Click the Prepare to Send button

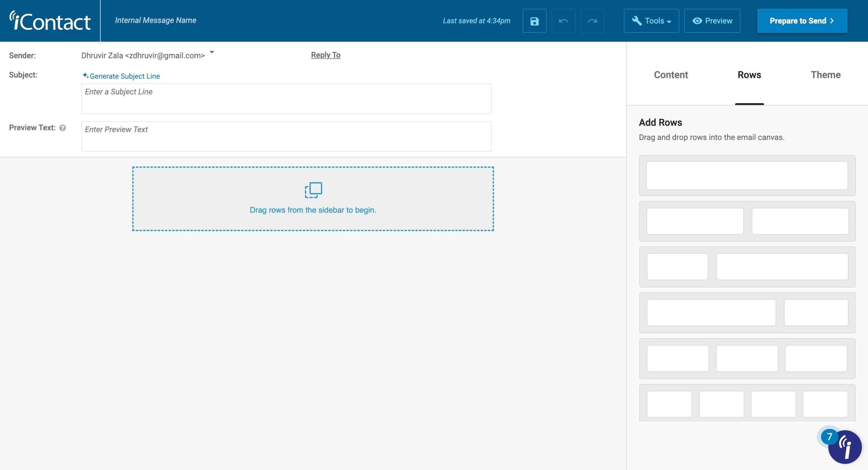click(802, 21)
